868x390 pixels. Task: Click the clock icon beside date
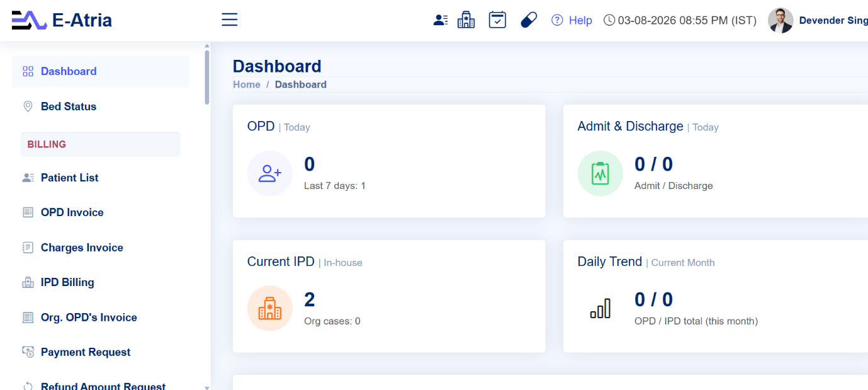[x=609, y=20]
